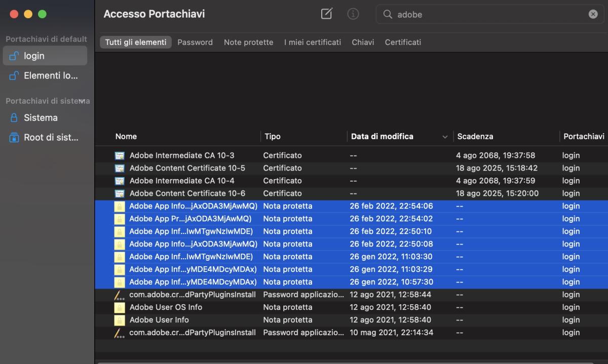The image size is (608, 364).
Task: Click the note icon next to Adobe User OS Info
Action: pyautogui.click(x=119, y=307)
